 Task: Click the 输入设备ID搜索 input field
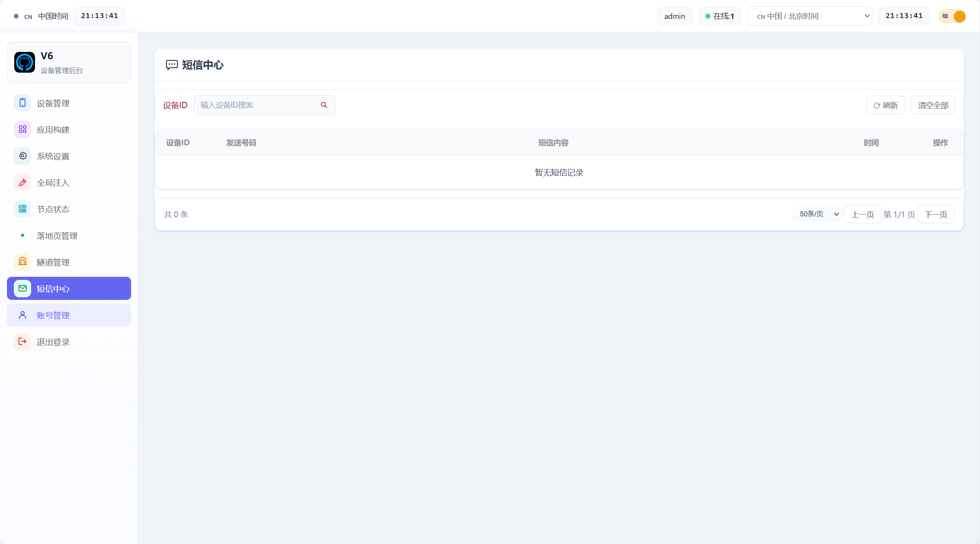coord(264,105)
